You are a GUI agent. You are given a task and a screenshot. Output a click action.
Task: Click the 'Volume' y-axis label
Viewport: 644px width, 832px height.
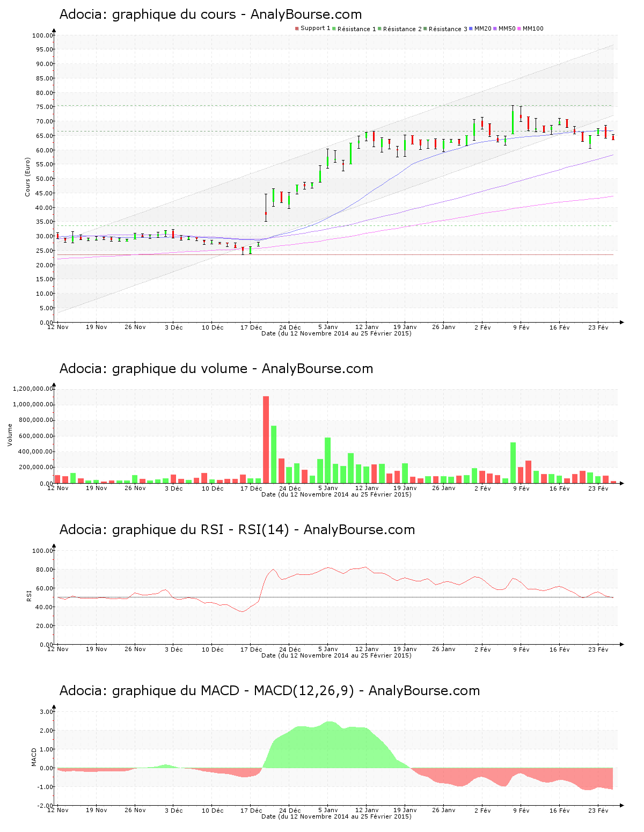10,435
